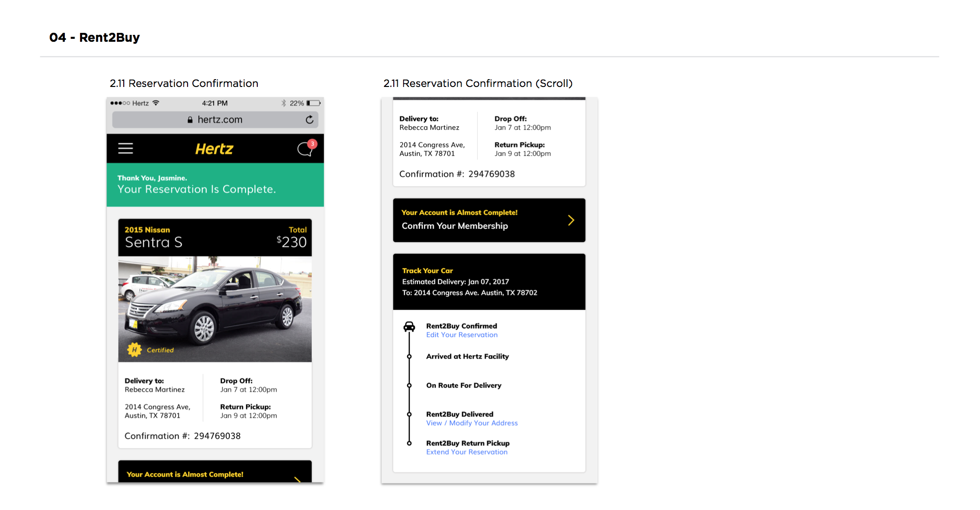The image size is (980, 510).
Task: Click Confirmation # in left phone screen
Action: click(183, 436)
